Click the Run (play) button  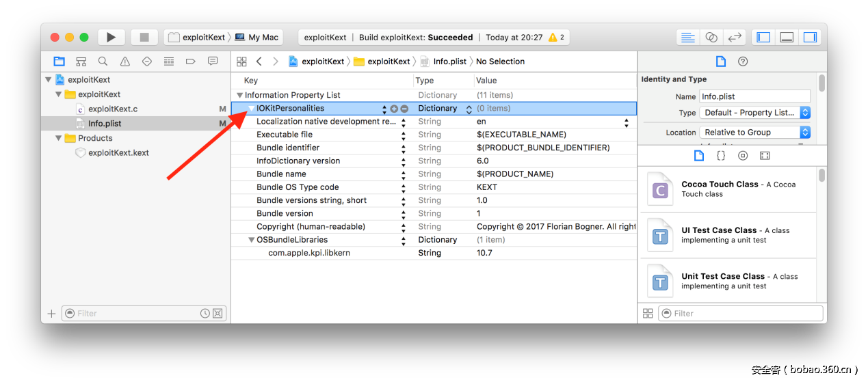pyautogui.click(x=111, y=38)
